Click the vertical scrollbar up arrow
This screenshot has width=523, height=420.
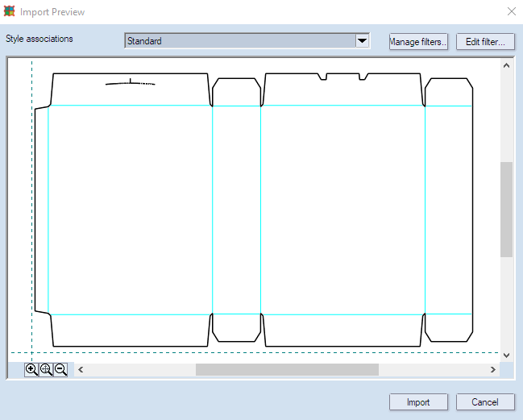506,66
